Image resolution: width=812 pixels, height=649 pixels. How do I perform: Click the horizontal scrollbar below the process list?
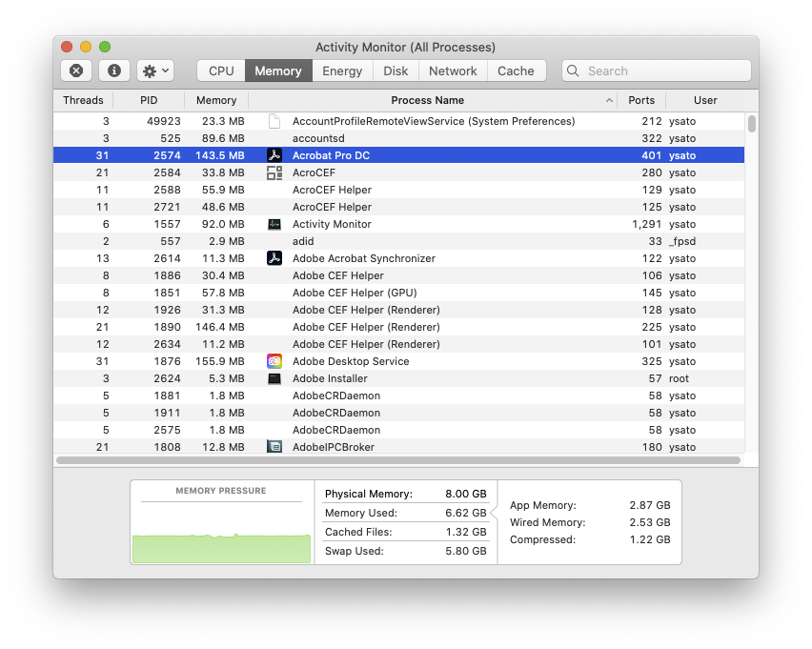click(398, 460)
